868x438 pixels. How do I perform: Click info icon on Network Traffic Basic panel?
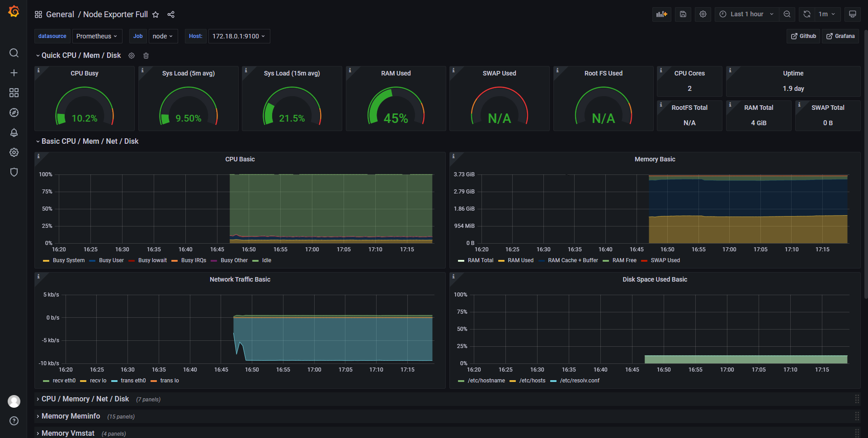tap(38, 276)
